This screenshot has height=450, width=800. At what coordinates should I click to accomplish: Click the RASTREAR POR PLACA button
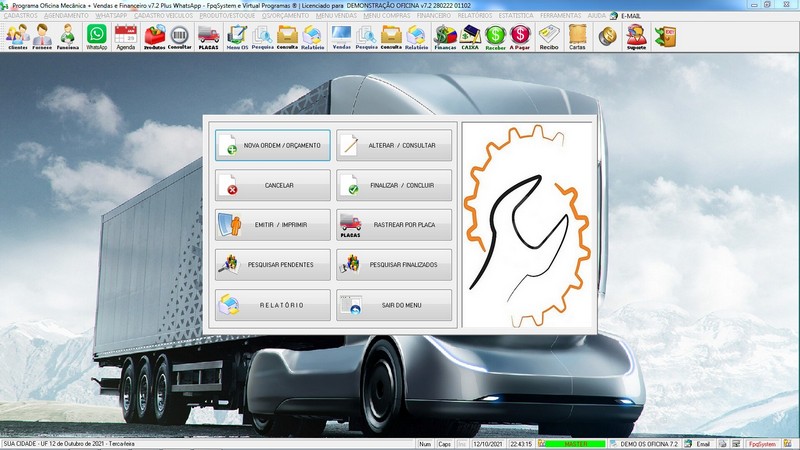(x=394, y=225)
